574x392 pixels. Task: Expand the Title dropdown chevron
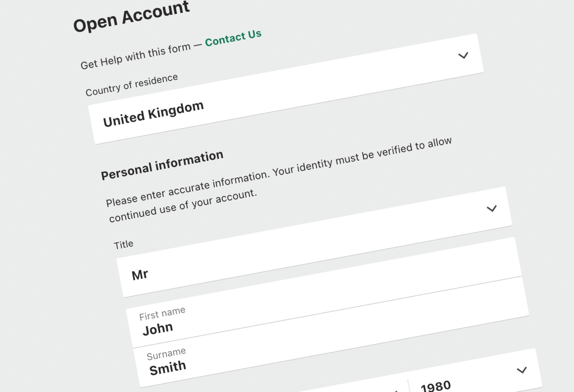(x=492, y=208)
